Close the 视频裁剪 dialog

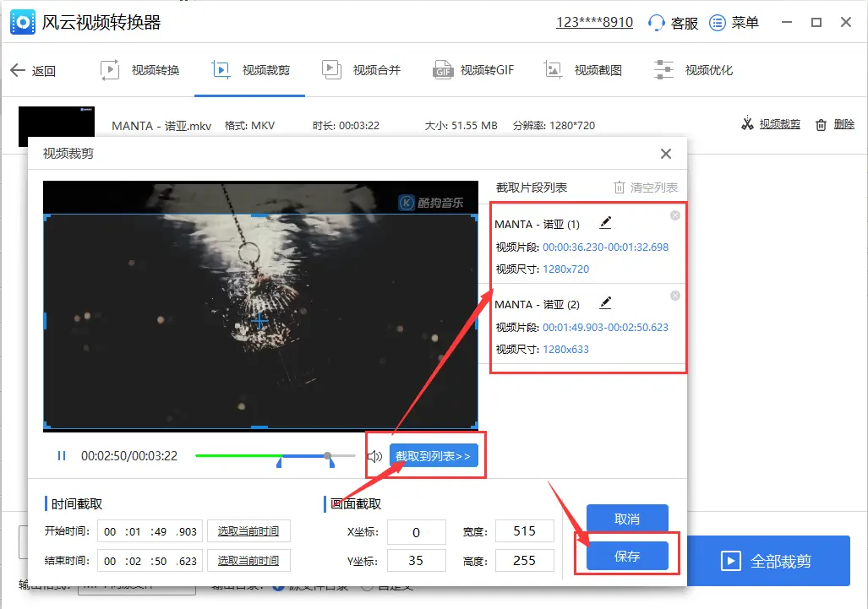(666, 154)
